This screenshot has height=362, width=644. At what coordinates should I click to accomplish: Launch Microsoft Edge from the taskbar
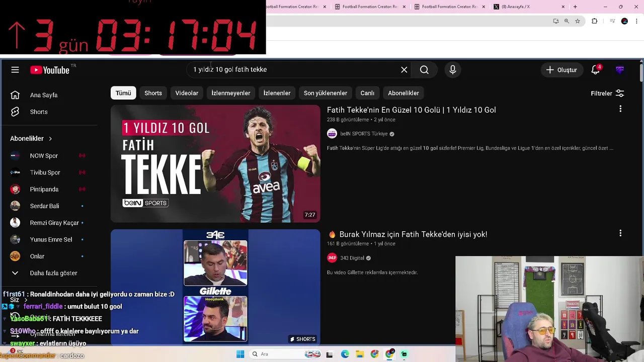[x=345, y=354]
